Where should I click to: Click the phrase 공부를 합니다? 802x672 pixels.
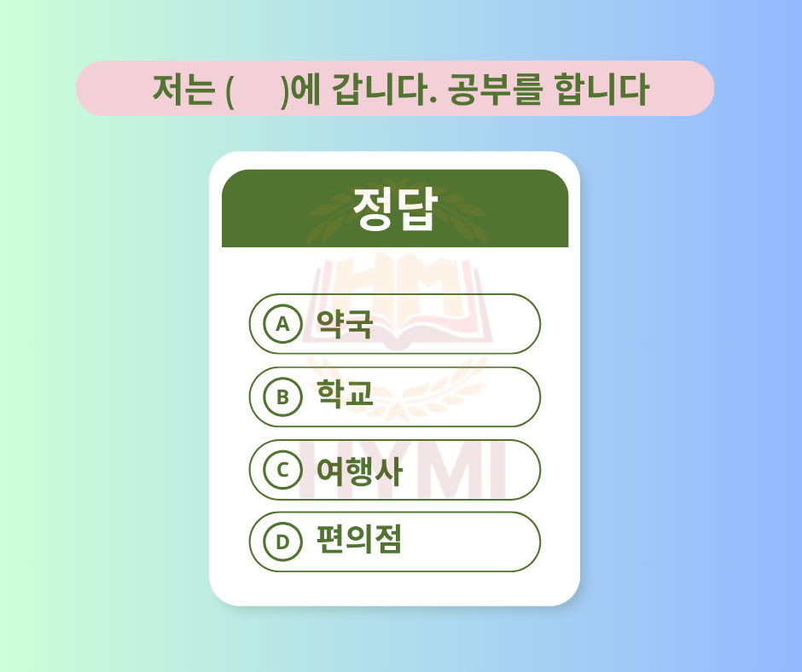(548, 89)
